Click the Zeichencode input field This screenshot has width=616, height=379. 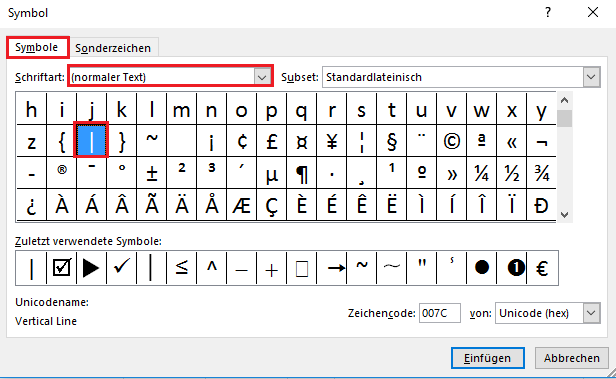[440, 313]
